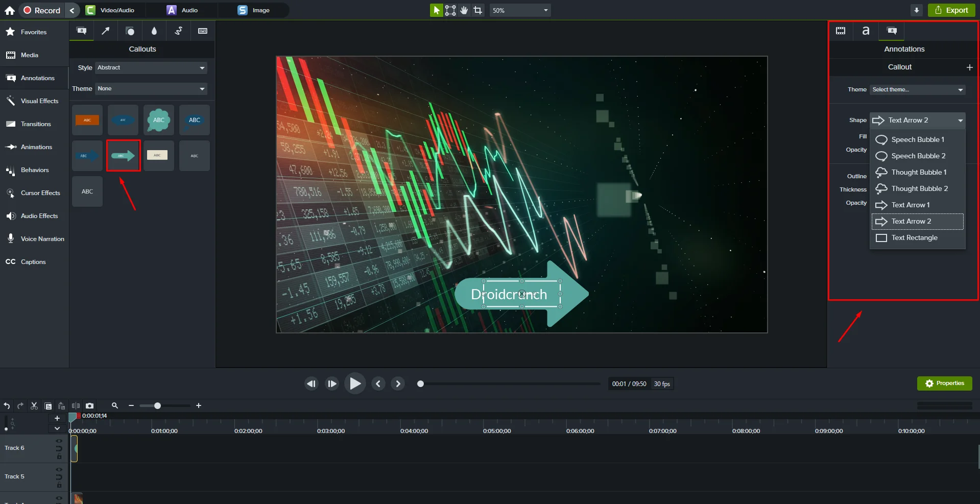Click the download arrow icon
The image size is (980, 504).
point(916,10)
